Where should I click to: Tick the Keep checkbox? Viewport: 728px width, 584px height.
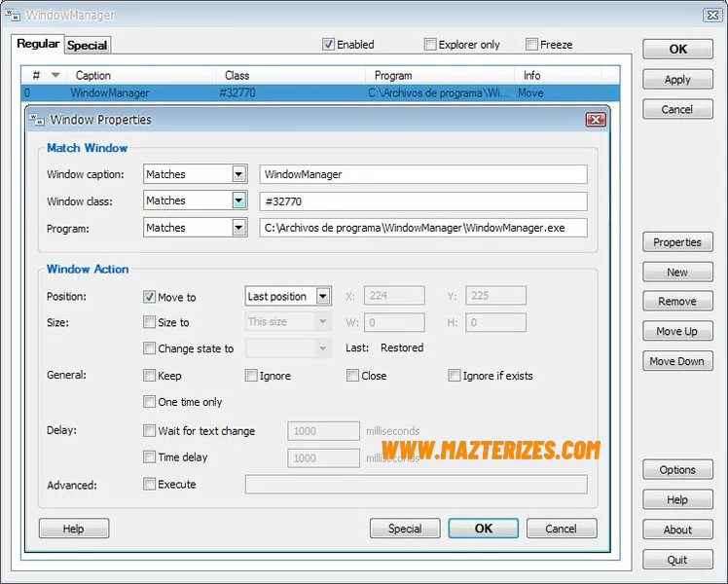click(x=149, y=375)
